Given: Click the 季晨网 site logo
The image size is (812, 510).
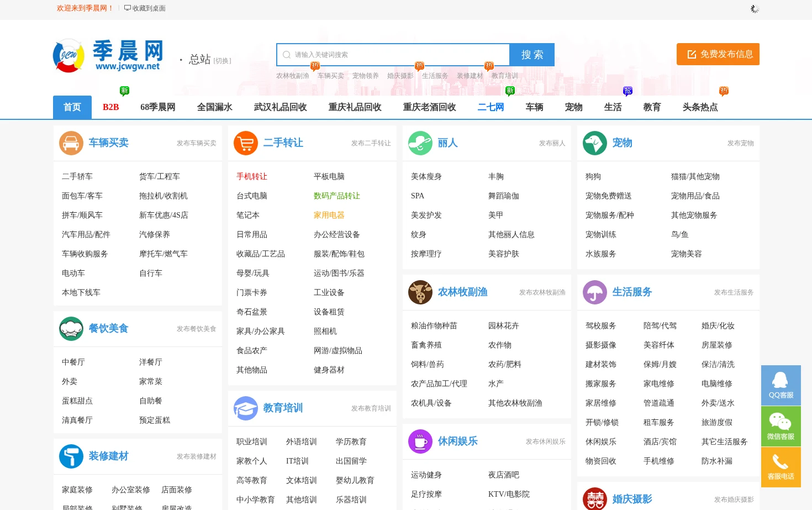Looking at the screenshot, I should click(x=108, y=55).
